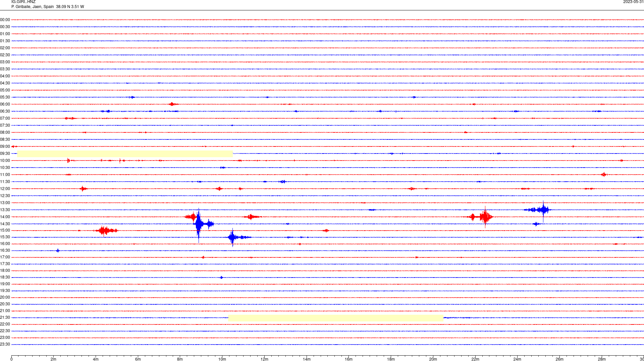Select the 04:30 trace time label
644x362 pixels.
(x=5, y=83)
